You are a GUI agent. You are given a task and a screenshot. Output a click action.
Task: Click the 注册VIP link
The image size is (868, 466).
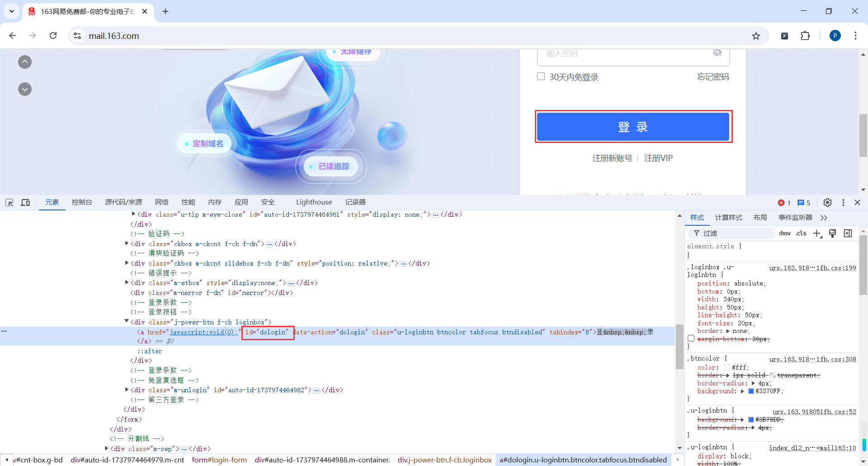pos(658,158)
